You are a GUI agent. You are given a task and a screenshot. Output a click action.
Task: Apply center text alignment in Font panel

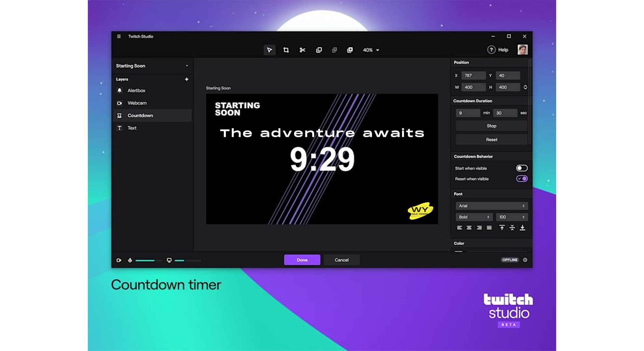click(x=469, y=227)
